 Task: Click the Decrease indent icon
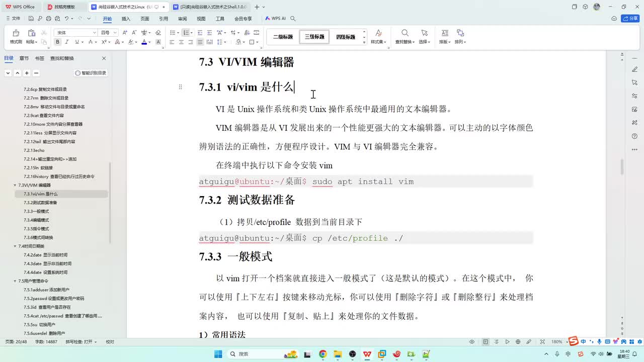pos(200,33)
